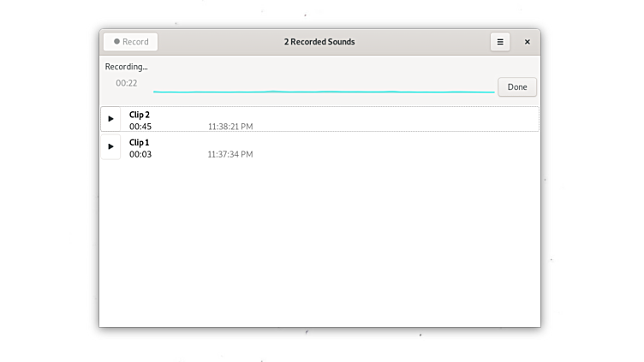This screenshot has width=644, height=362.
Task: Click the live recording waveform line
Action: (x=324, y=92)
